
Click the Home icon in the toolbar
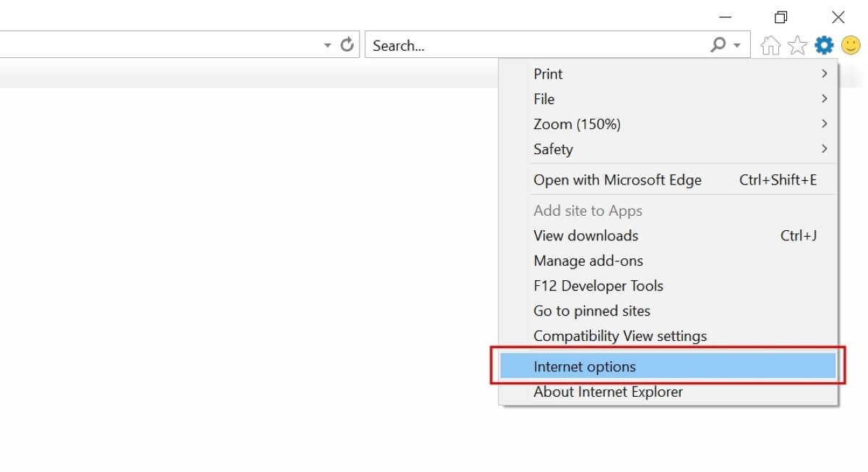[x=770, y=45]
